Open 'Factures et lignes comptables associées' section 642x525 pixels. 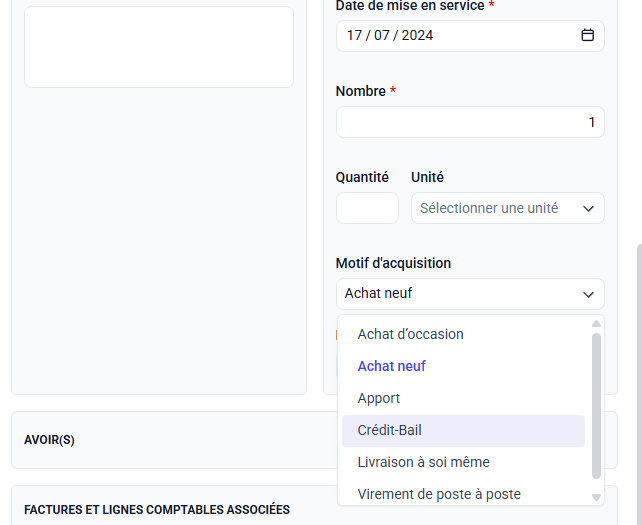coord(157,509)
